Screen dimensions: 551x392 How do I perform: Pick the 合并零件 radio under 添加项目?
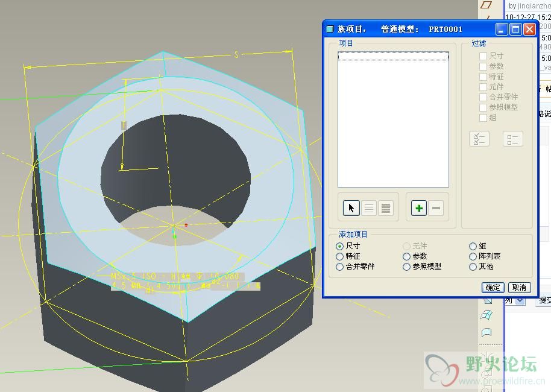pyautogui.click(x=339, y=267)
